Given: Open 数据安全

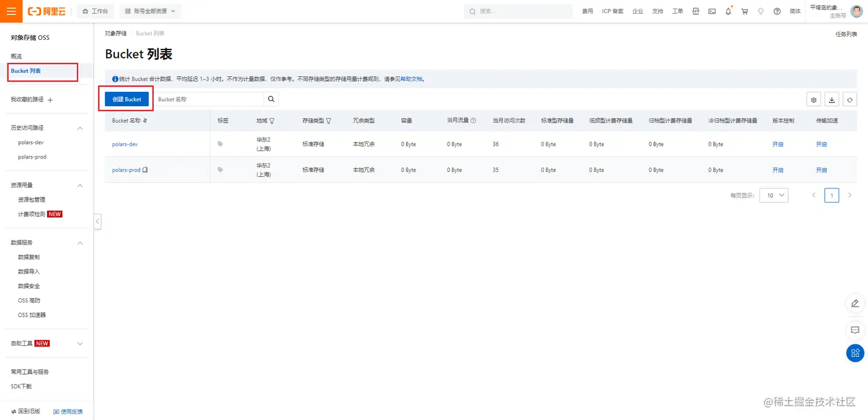Looking at the screenshot, I should click(29, 286).
